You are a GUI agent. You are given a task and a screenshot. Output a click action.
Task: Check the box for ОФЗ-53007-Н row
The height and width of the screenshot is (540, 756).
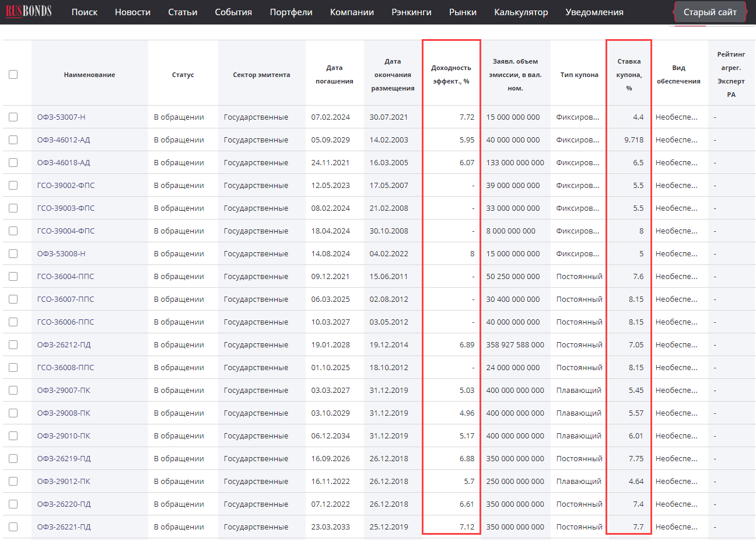pyautogui.click(x=13, y=117)
